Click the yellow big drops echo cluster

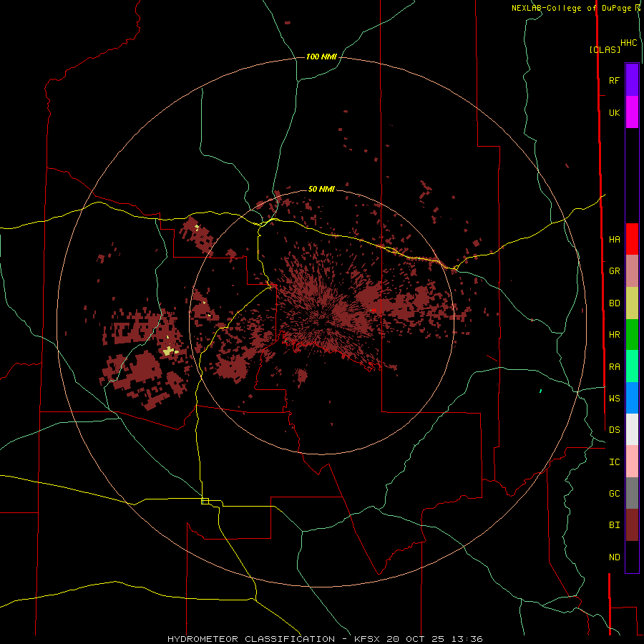(170, 351)
